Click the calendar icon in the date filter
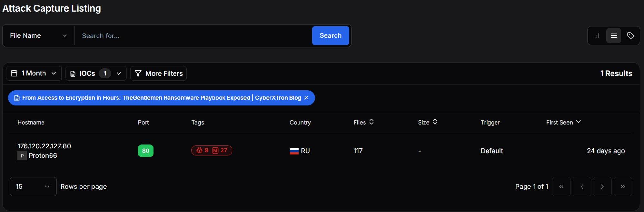This screenshot has width=644, height=212. (14, 73)
